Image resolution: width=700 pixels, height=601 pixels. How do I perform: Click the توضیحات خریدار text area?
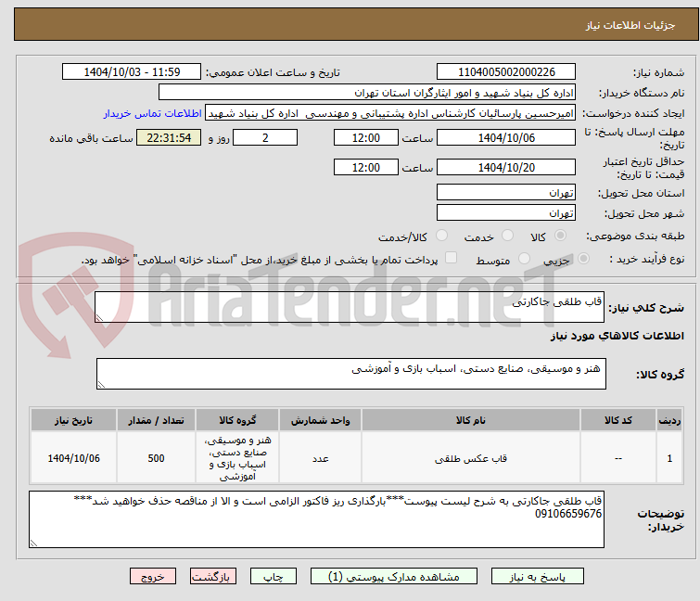point(316,519)
